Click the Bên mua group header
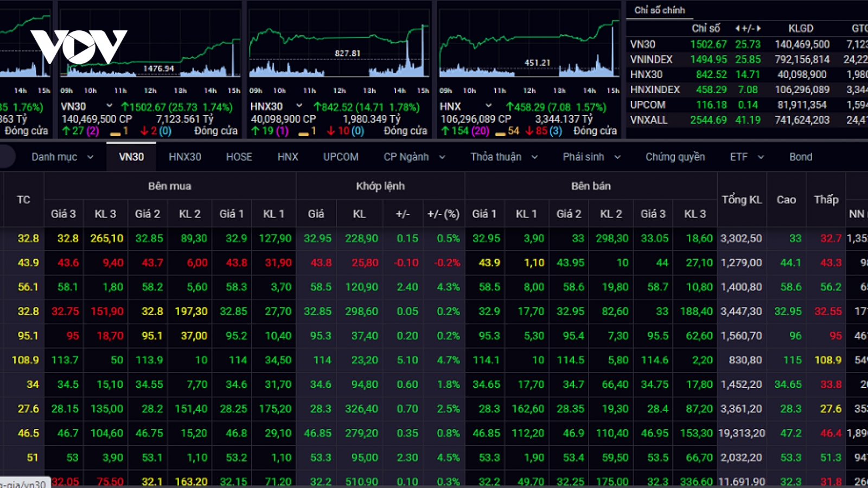868x488 pixels. 170,186
